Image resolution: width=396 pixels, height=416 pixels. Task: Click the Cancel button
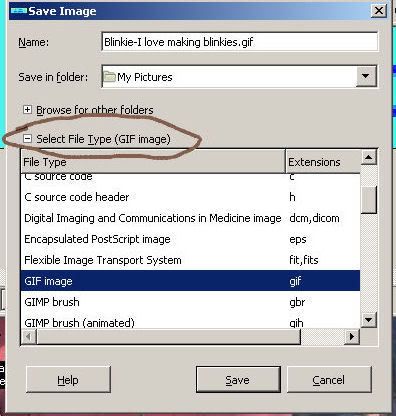pos(329,380)
